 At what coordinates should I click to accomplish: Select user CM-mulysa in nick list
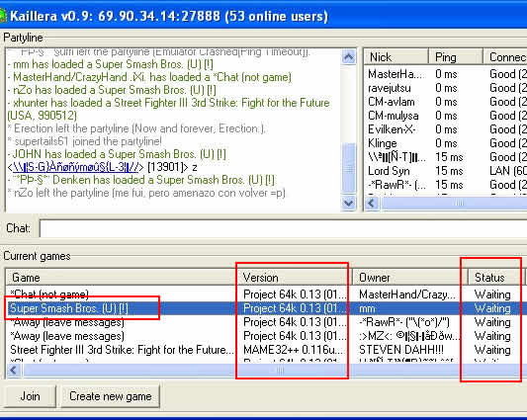pos(394,116)
